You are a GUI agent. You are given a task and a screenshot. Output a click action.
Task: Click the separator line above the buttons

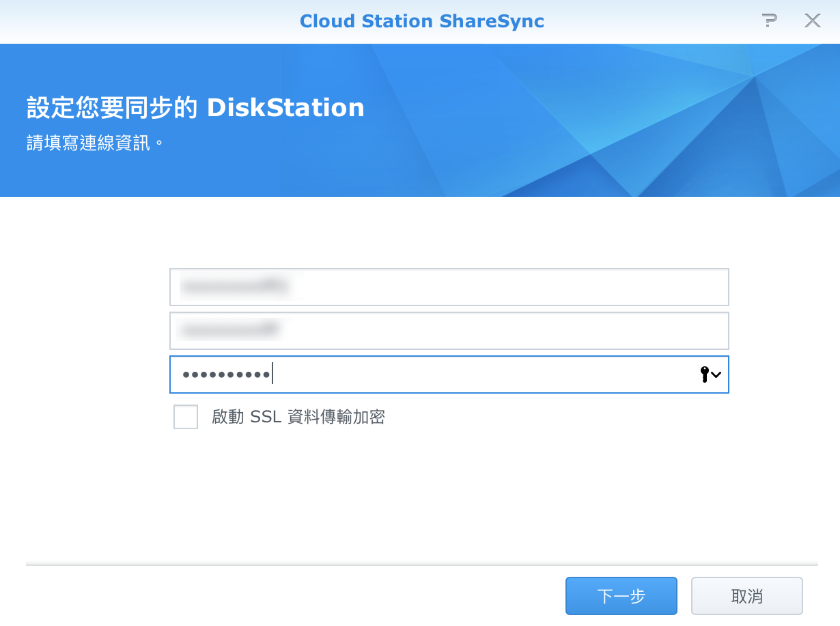(421, 565)
